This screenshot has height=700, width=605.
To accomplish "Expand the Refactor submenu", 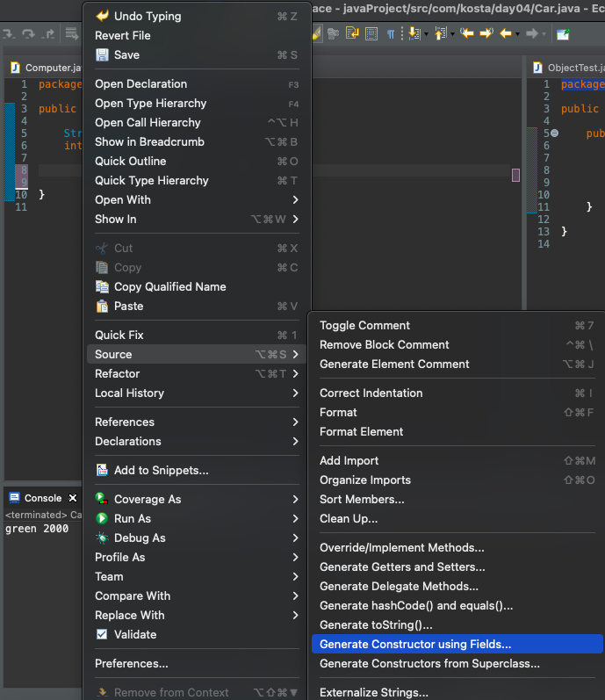I will tap(197, 373).
